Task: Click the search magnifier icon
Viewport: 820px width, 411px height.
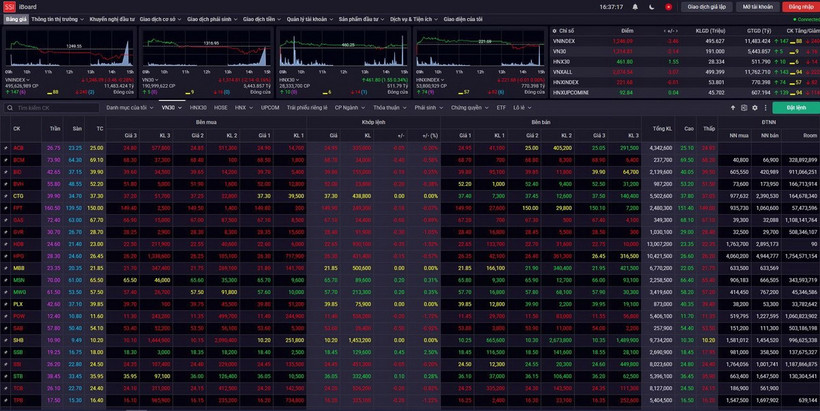Action: point(10,107)
